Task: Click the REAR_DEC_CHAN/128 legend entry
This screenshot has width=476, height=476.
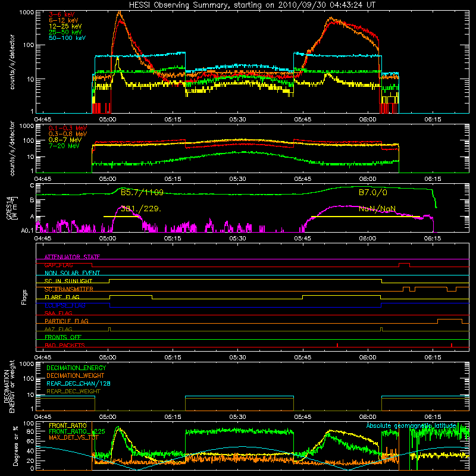Action: (x=79, y=383)
